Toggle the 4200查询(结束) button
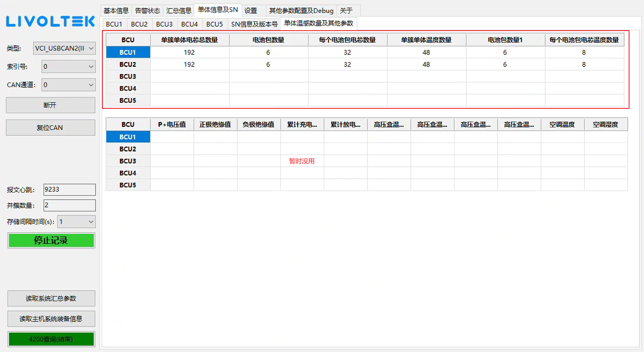 (x=51, y=339)
